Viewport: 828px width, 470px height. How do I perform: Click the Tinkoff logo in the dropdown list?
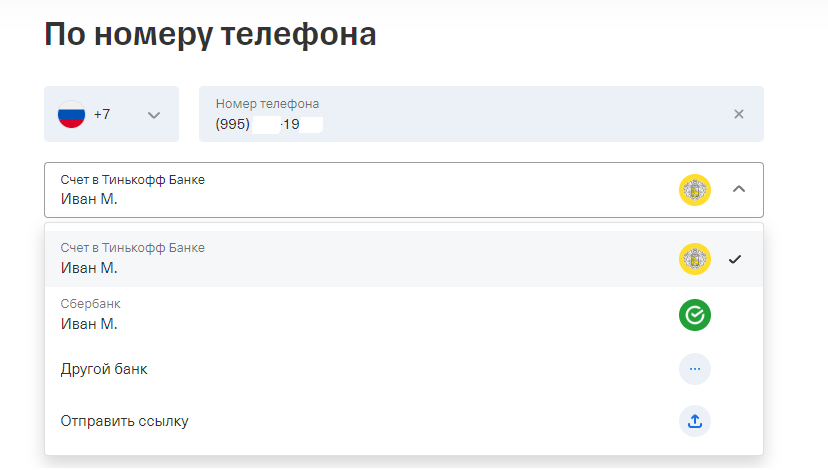(x=695, y=259)
